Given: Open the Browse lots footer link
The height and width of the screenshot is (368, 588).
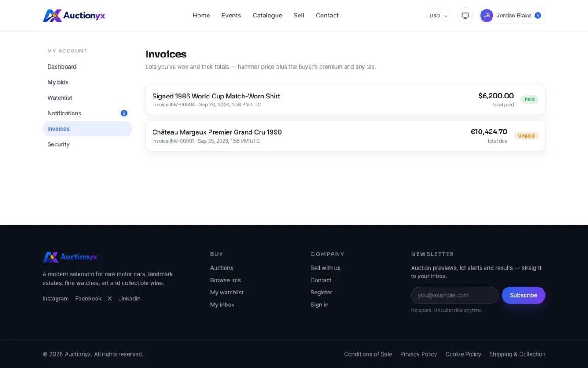Looking at the screenshot, I should tap(226, 280).
